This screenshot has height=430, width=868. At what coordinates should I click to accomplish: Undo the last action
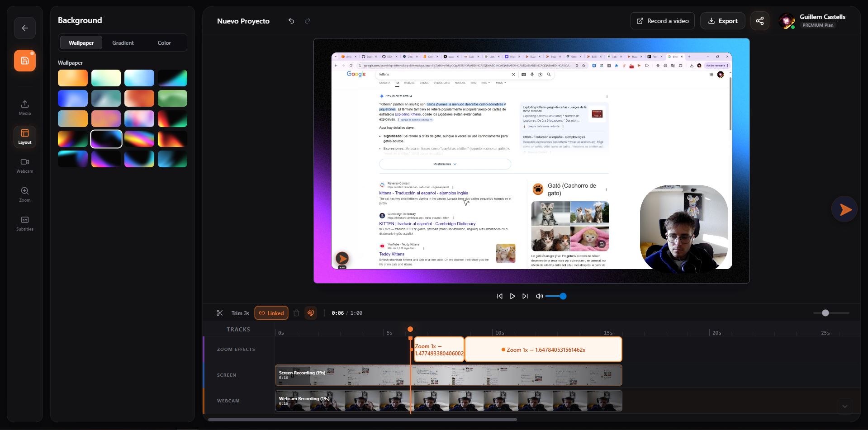[x=291, y=21]
